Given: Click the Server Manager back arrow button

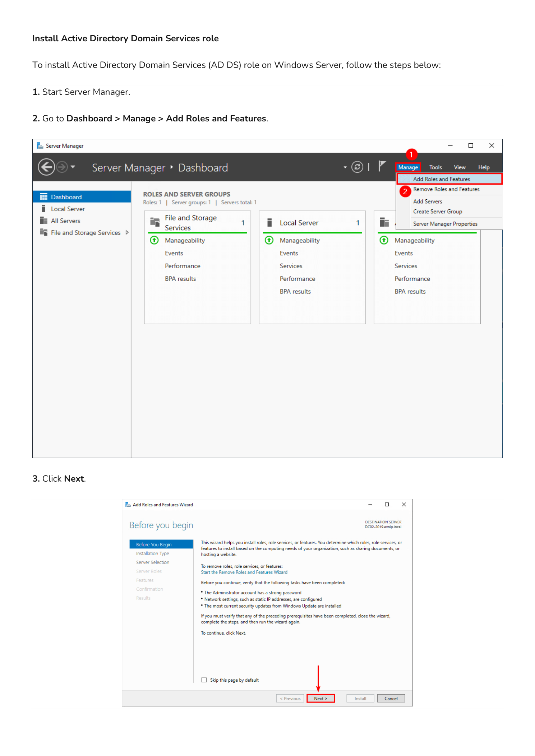Looking at the screenshot, I should [x=46, y=167].
